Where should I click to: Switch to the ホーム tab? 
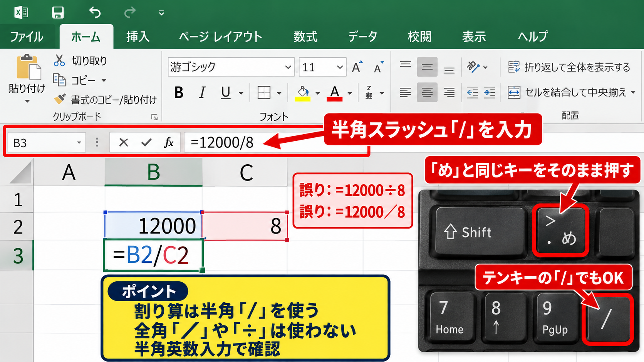click(86, 37)
